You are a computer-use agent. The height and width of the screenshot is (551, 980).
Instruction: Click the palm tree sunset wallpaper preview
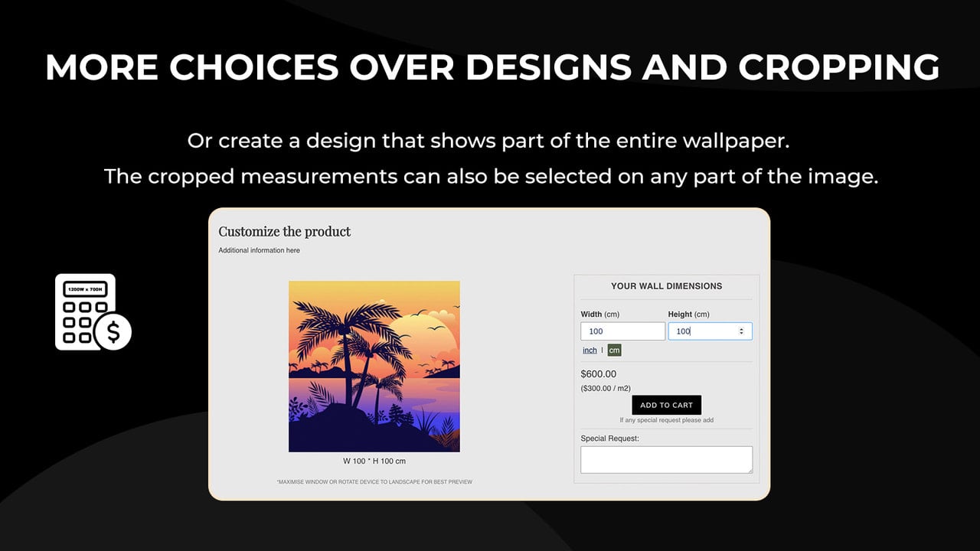(374, 366)
